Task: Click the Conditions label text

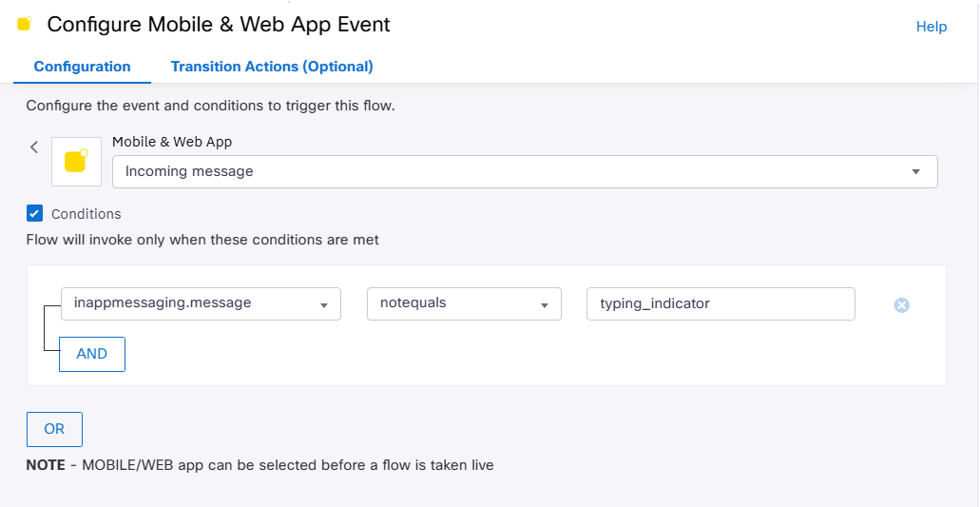Action: pos(86,214)
